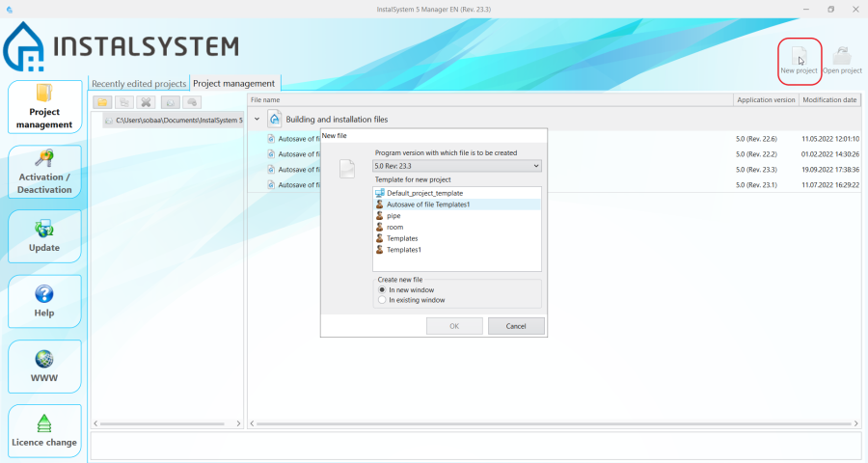The image size is (868, 463).
Task: Click file icon of row dated 01.02.2022
Action: tap(271, 154)
